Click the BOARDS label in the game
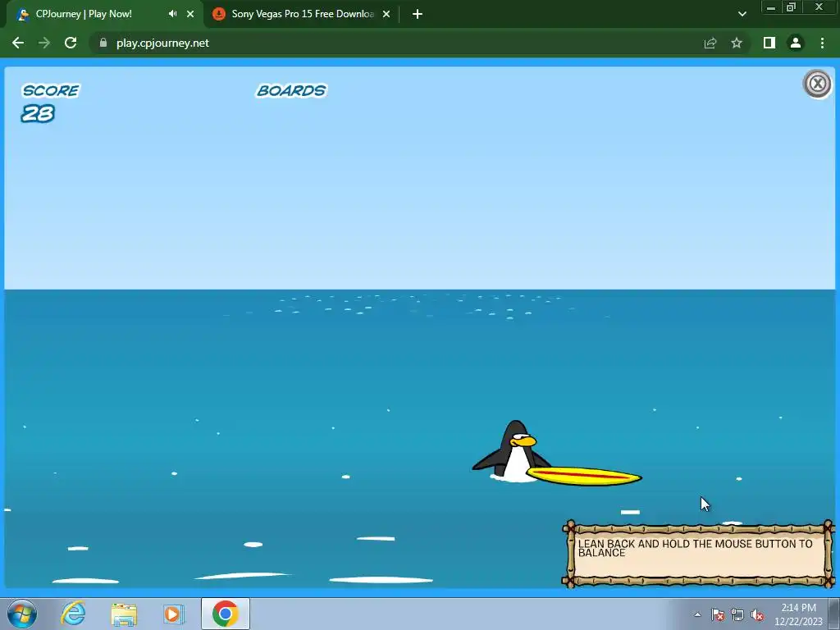The width and height of the screenshot is (840, 630). pos(291,90)
